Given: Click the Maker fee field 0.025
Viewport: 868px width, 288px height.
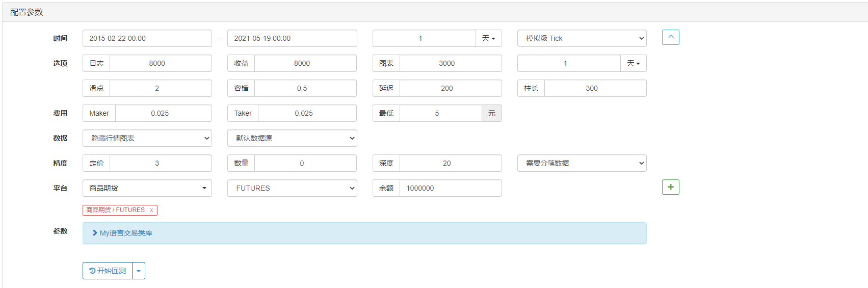Looking at the screenshot, I should [x=164, y=113].
